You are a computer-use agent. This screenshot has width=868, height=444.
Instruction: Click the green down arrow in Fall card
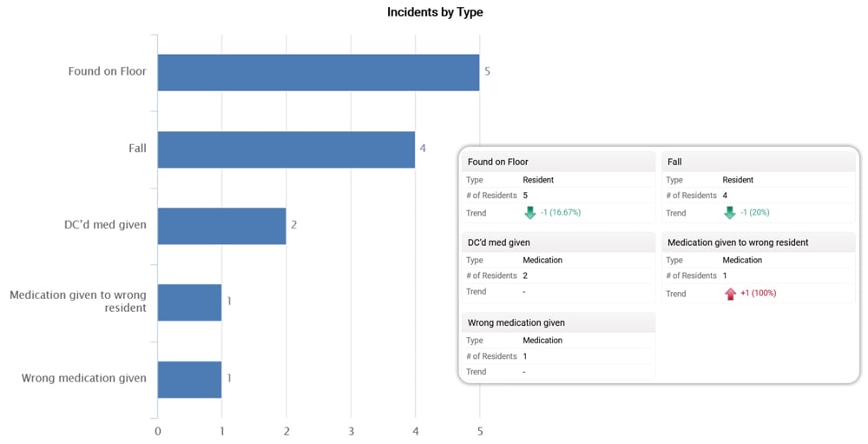tap(730, 213)
